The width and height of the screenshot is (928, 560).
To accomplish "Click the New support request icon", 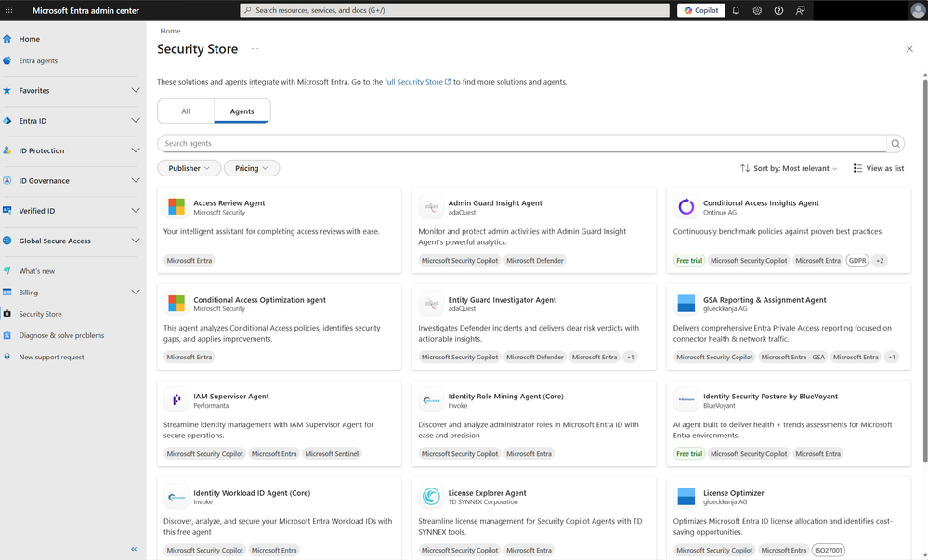I will pos(7,357).
